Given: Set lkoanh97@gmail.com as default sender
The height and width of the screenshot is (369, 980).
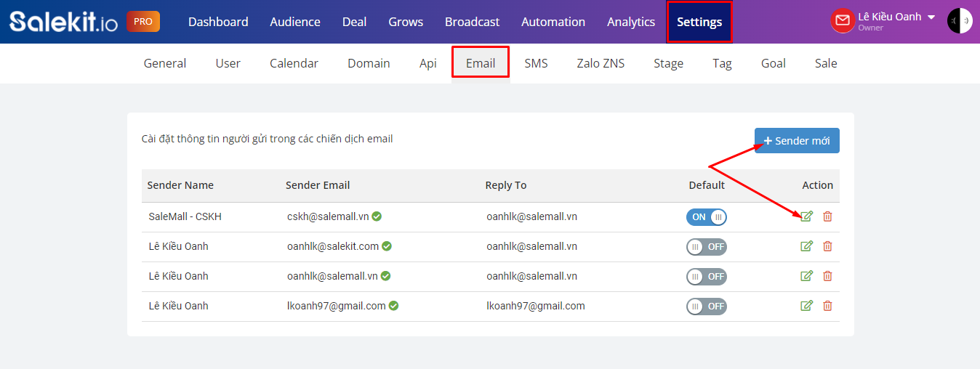Looking at the screenshot, I should coord(707,306).
